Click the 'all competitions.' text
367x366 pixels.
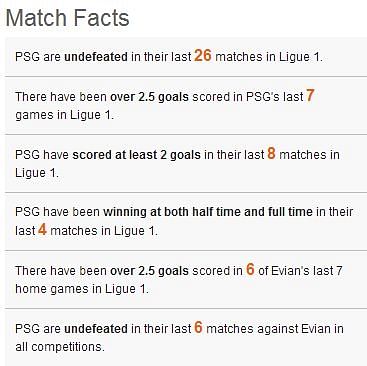click(60, 347)
